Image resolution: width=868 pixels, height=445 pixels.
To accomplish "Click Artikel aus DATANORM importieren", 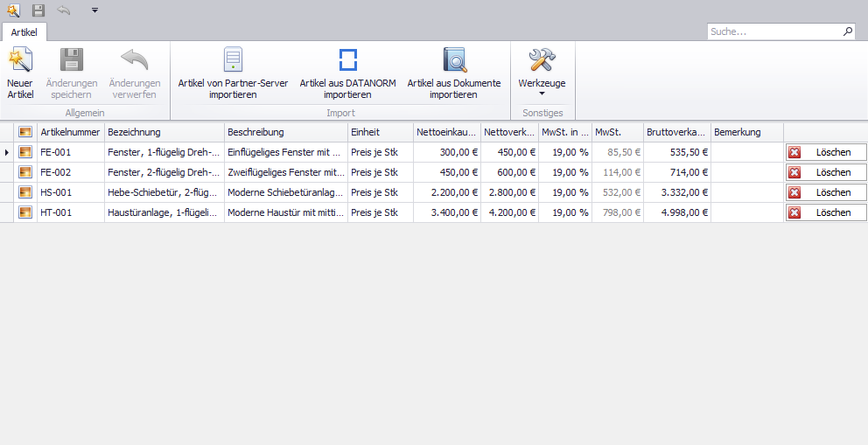I will pyautogui.click(x=347, y=73).
